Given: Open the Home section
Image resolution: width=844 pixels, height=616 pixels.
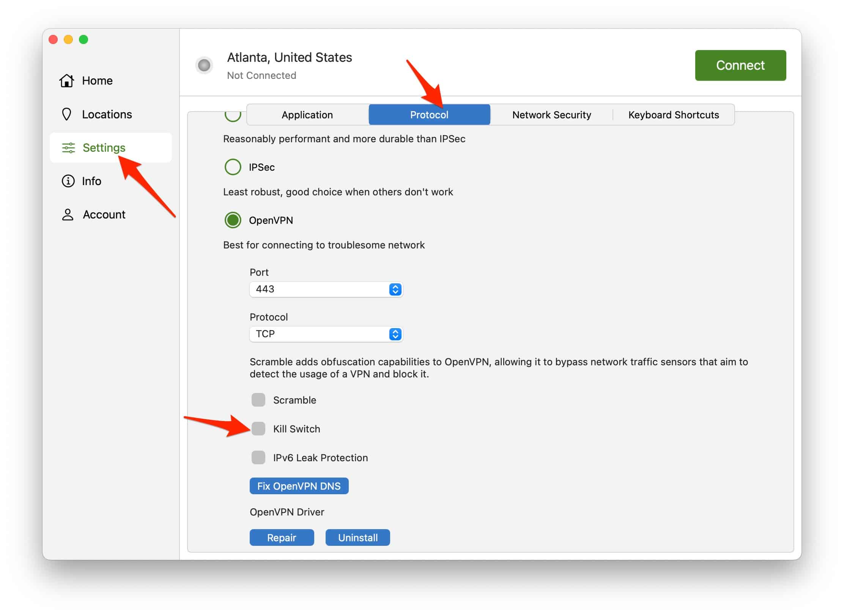Looking at the screenshot, I should pyautogui.click(x=110, y=80).
